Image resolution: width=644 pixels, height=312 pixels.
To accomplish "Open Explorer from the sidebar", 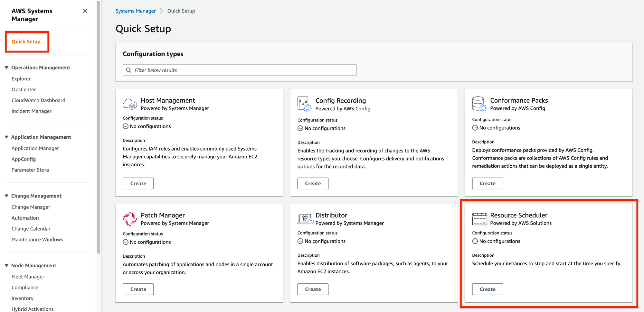I will (x=21, y=79).
